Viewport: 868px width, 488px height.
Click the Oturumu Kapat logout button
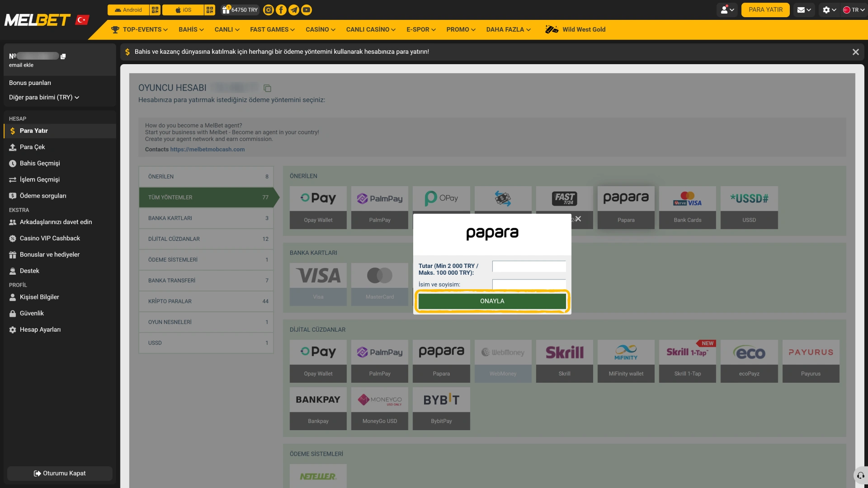pyautogui.click(x=60, y=474)
